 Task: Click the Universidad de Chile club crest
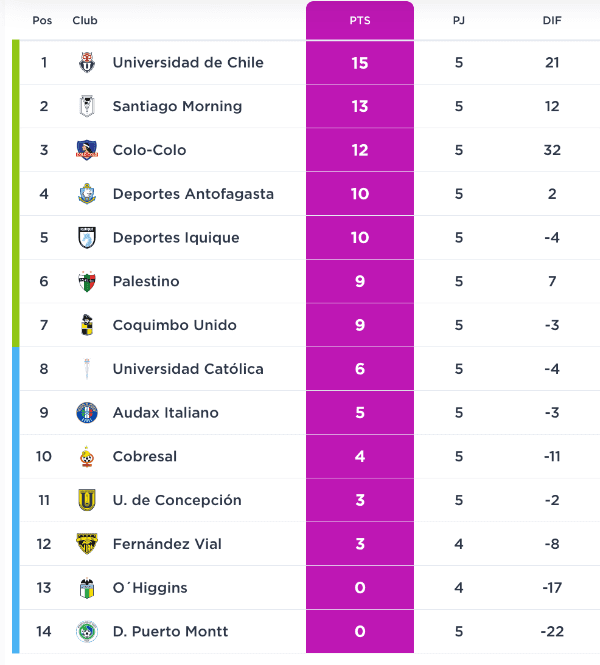87,63
